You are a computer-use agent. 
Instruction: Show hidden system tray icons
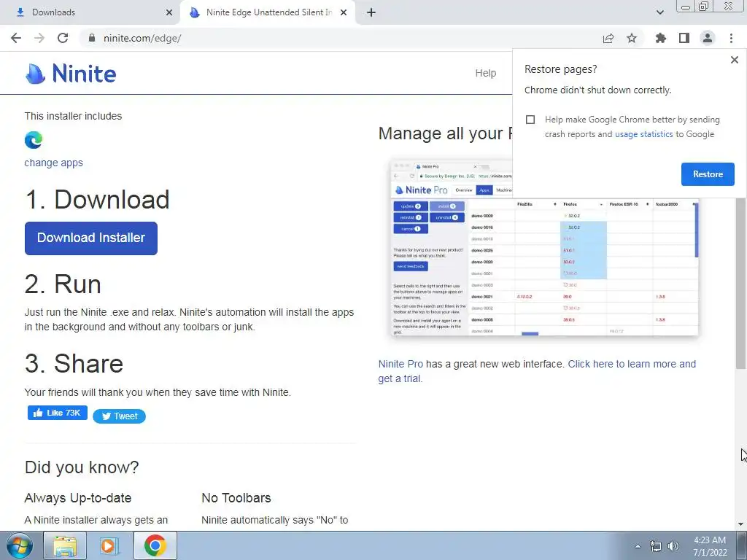tap(638, 546)
